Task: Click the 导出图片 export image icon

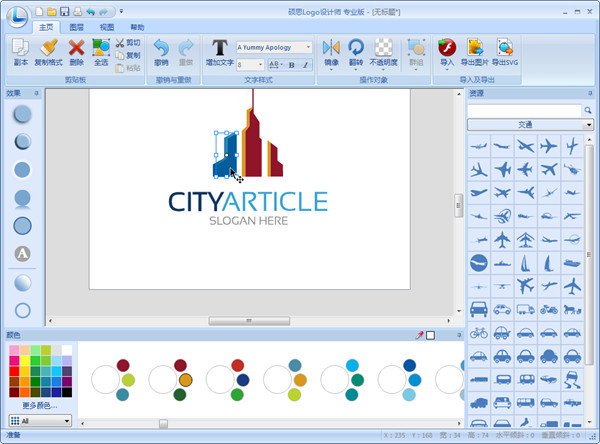Action: click(x=475, y=47)
